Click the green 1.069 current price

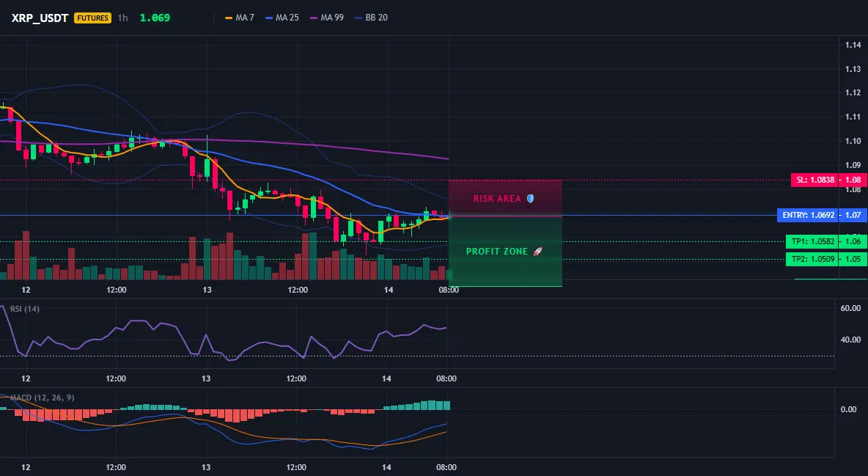155,18
